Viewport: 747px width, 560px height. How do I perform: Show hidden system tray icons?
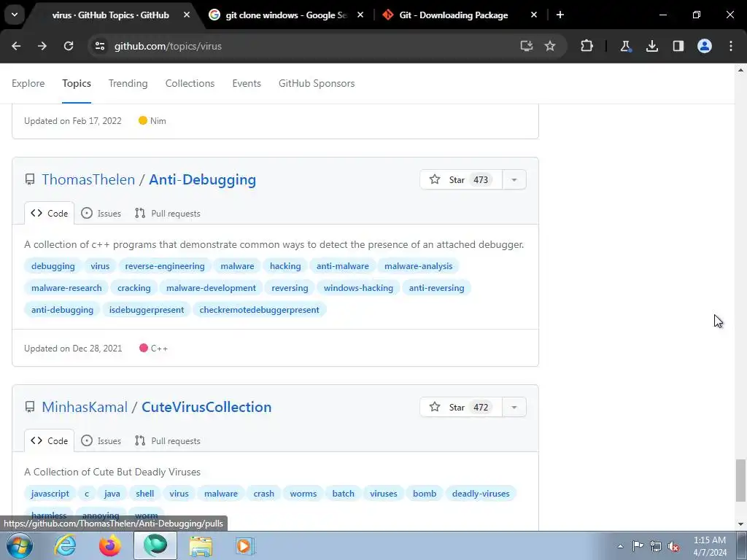620,546
